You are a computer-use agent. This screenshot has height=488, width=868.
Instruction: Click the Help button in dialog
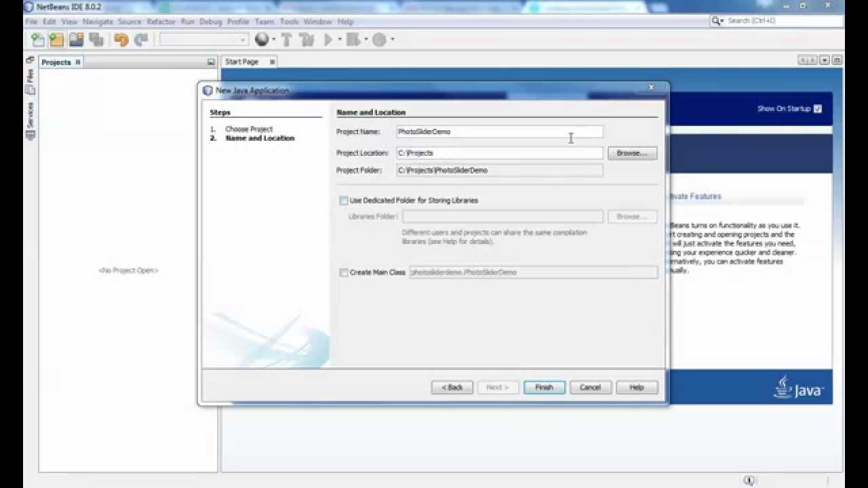(636, 388)
